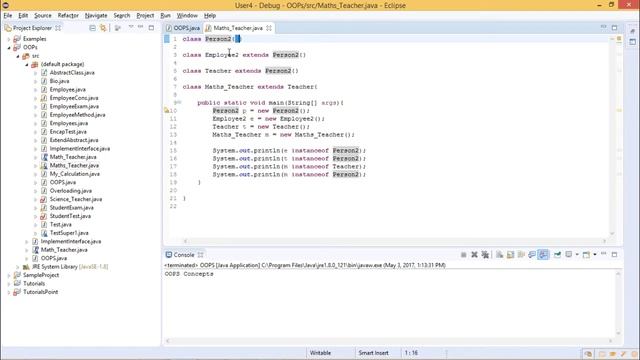Collapse main method fold on line 9
This screenshot has width=640, height=360.
click(x=180, y=102)
